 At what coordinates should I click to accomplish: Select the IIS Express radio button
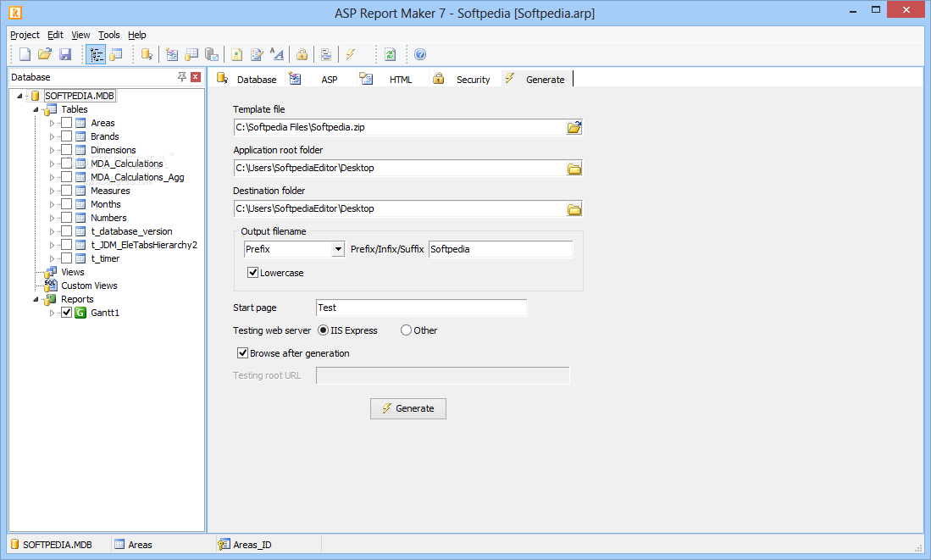point(323,330)
